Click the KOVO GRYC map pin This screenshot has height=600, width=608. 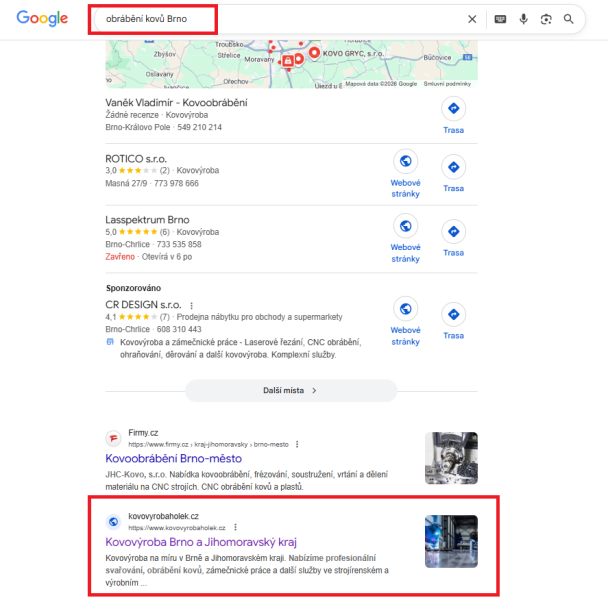tap(314, 53)
